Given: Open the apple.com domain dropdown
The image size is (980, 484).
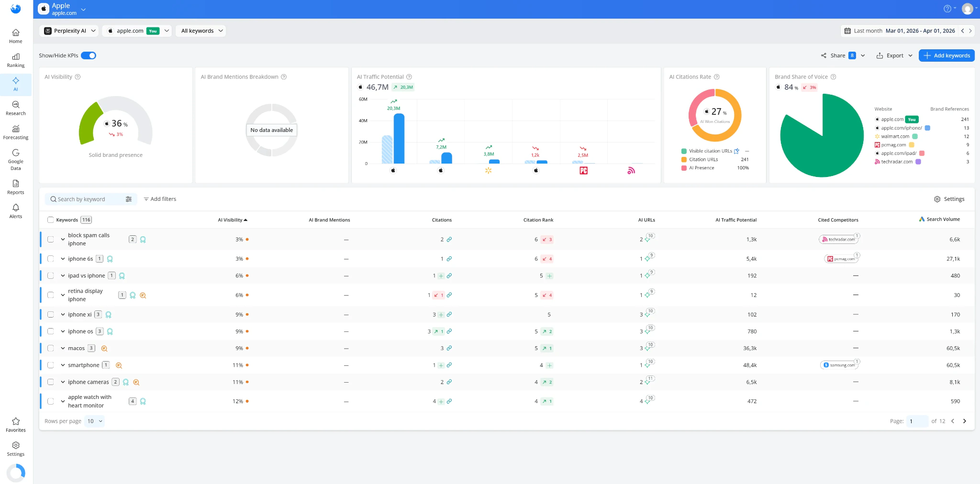Looking at the screenshot, I should coord(137,31).
